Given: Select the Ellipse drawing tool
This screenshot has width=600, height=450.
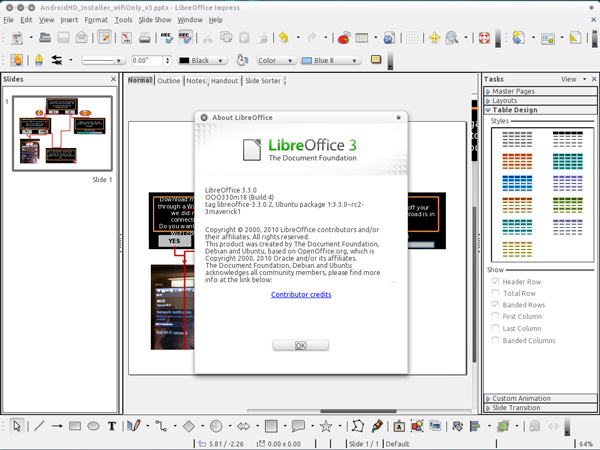Looking at the screenshot, I should 93,426.
